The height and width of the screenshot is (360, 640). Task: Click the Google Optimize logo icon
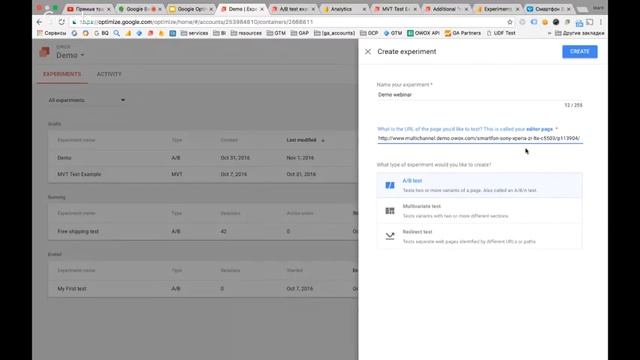pyautogui.click(x=44, y=52)
